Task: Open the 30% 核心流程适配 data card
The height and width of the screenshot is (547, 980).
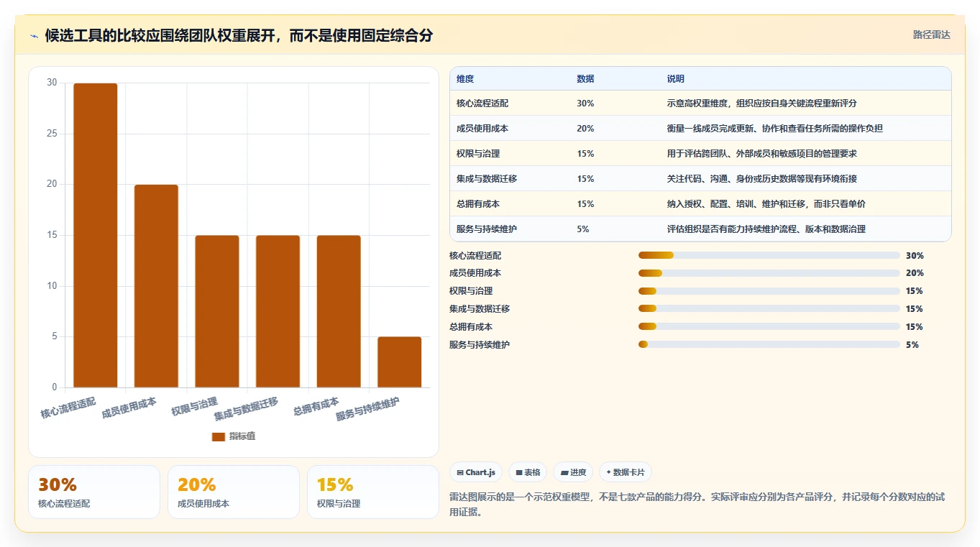Action: point(94,492)
